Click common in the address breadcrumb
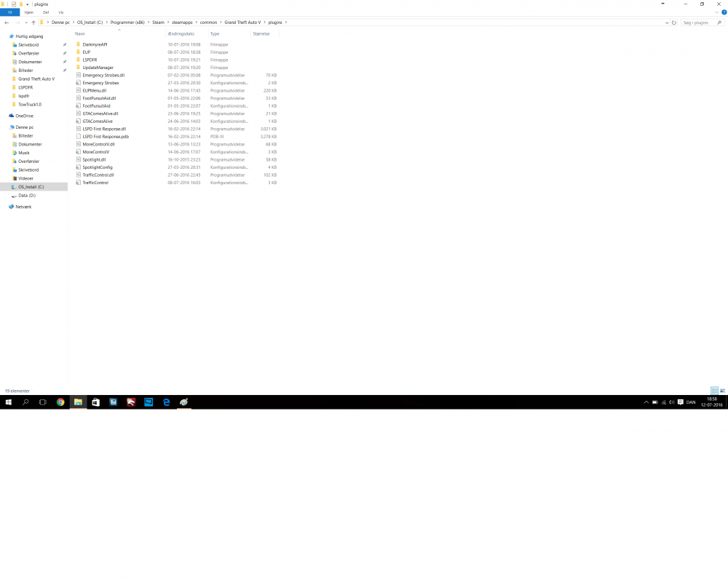The width and height of the screenshot is (728, 582). point(208,23)
